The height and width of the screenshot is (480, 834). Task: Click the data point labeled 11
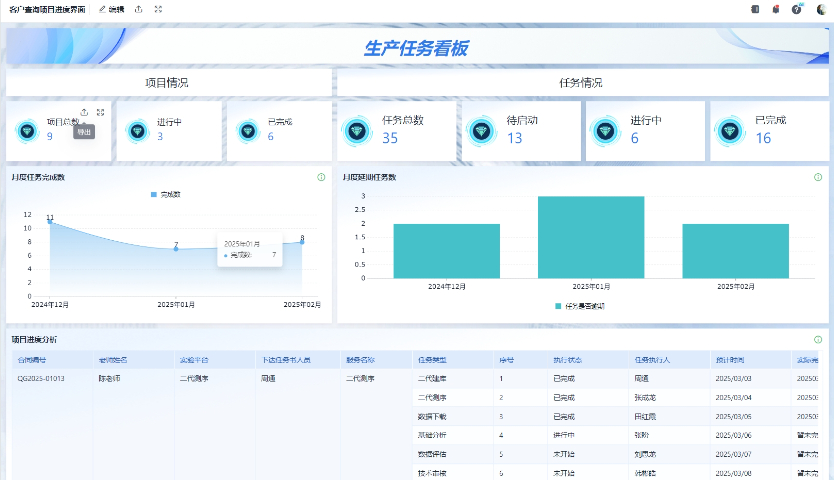click(x=50, y=221)
